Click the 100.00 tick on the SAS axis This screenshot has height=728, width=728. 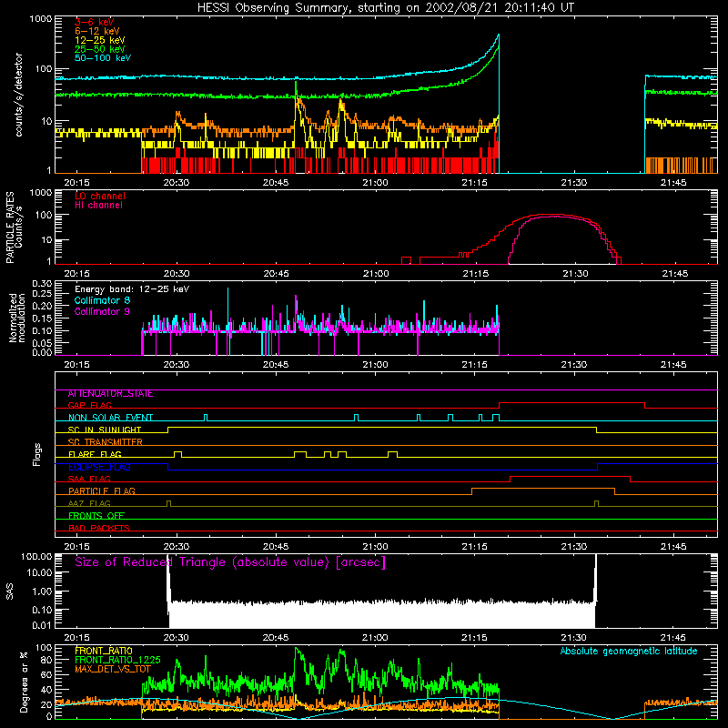coord(36,557)
